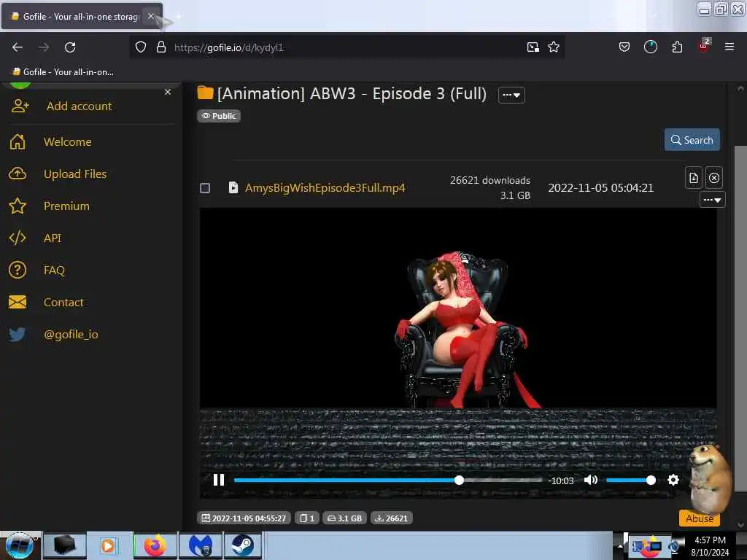Close the video player with X button
The height and width of the screenshot is (560, 747).
(x=713, y=178)
